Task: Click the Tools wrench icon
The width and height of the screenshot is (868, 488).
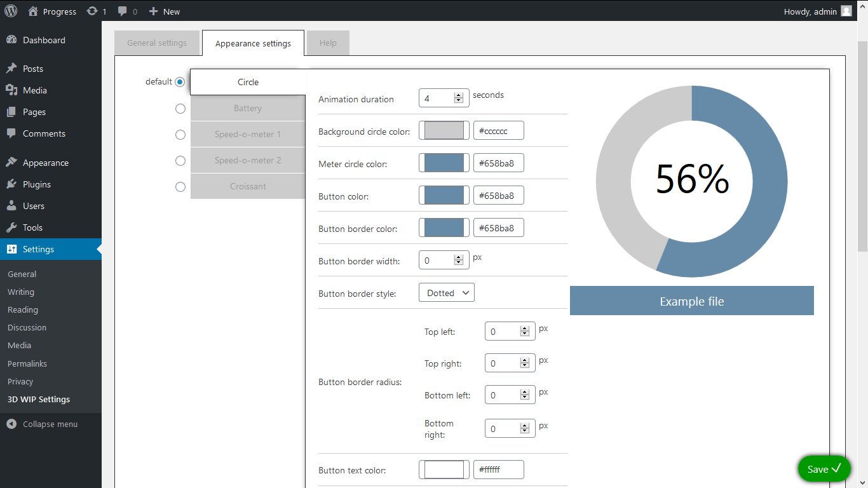Action: pos(11,227)
